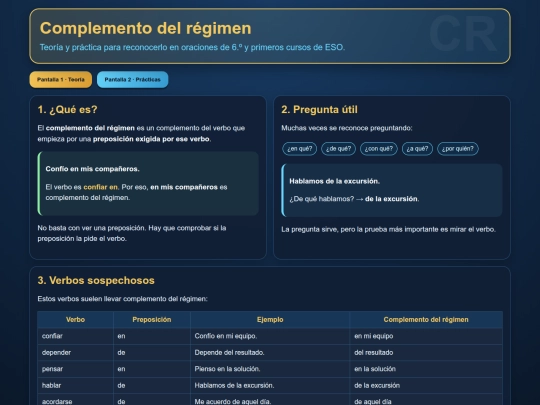Click the highlighted confiar en text

pyautogui.click(x=101, y=187)
